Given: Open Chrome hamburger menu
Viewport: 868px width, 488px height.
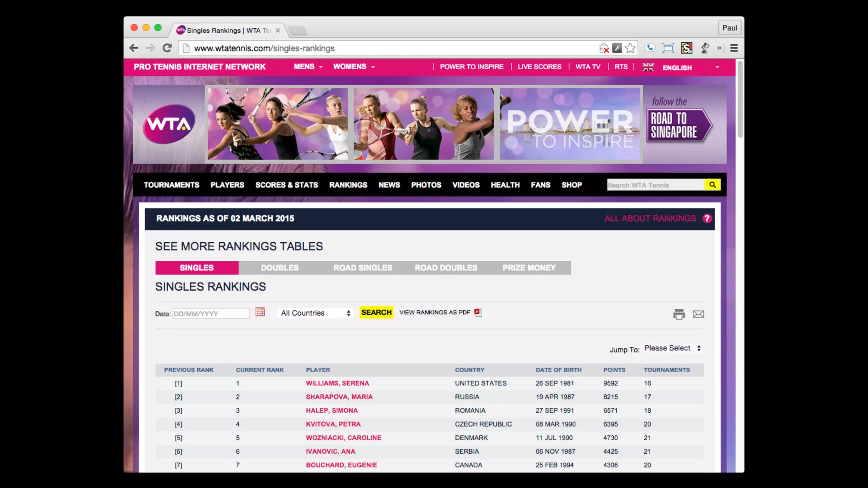Looking at the screenshot, I should click(x=734, y=48).
